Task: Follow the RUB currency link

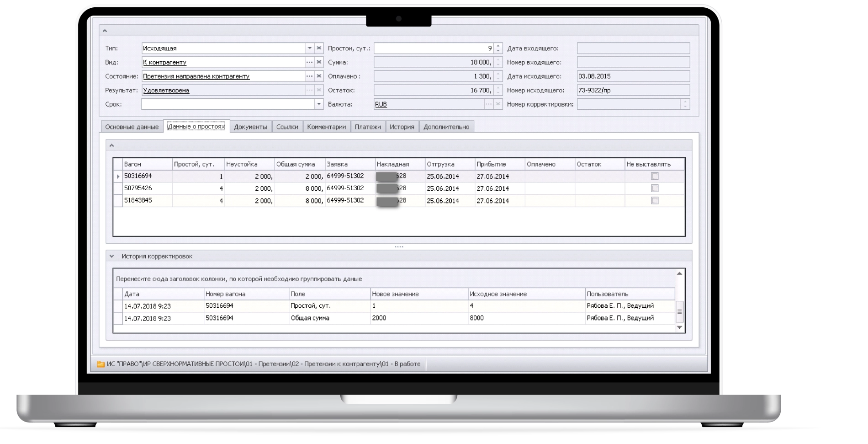Action: pyautogui.click(x=381, y=104)
